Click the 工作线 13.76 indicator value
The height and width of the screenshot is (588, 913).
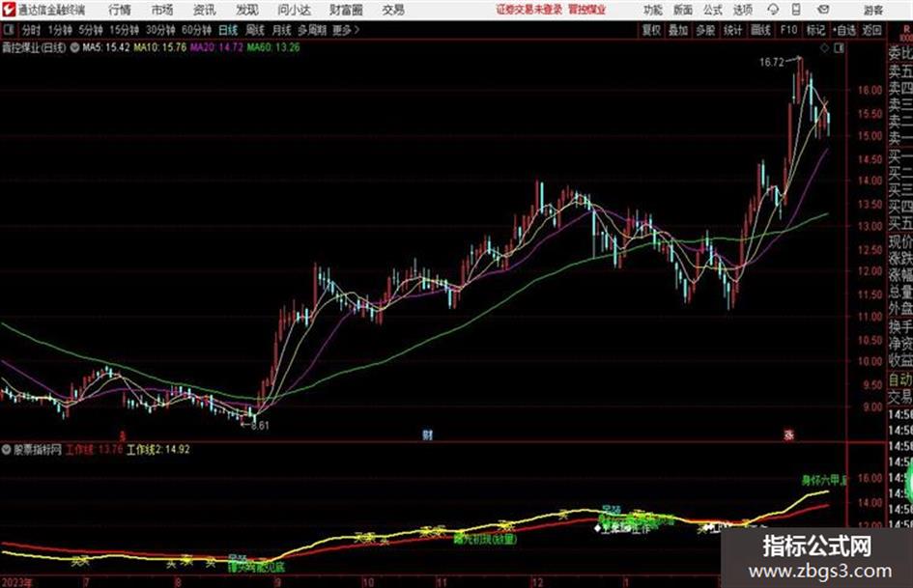coord(95,449)
